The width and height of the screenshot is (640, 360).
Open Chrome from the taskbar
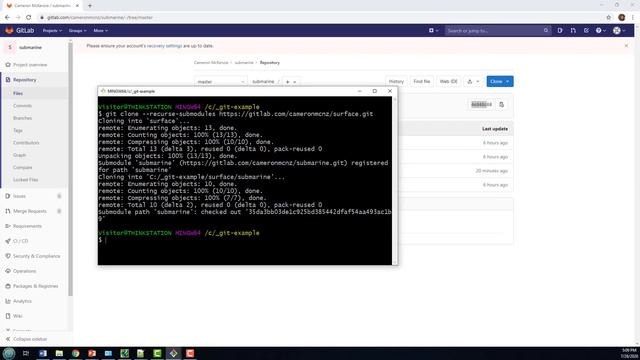(x=76, y=353)
